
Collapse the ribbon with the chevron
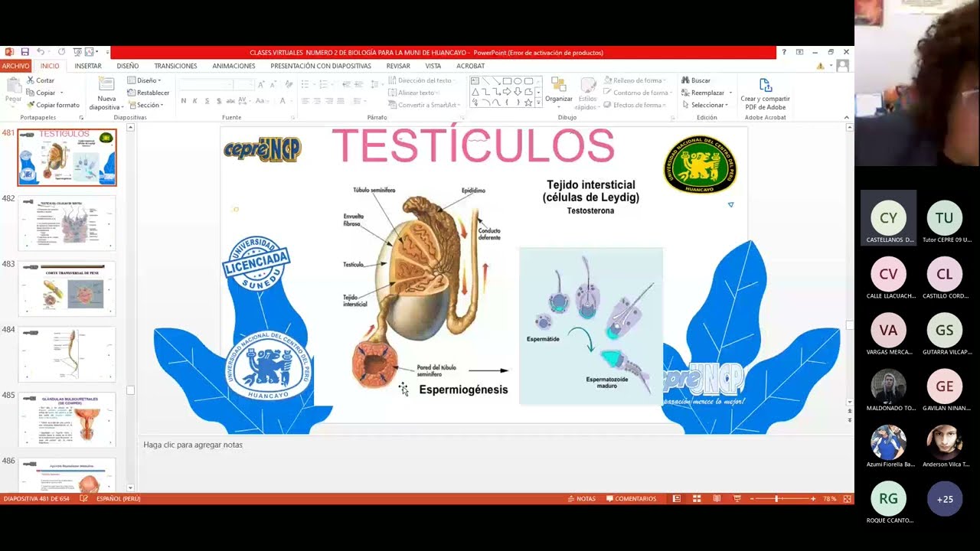tap(846, 117)
